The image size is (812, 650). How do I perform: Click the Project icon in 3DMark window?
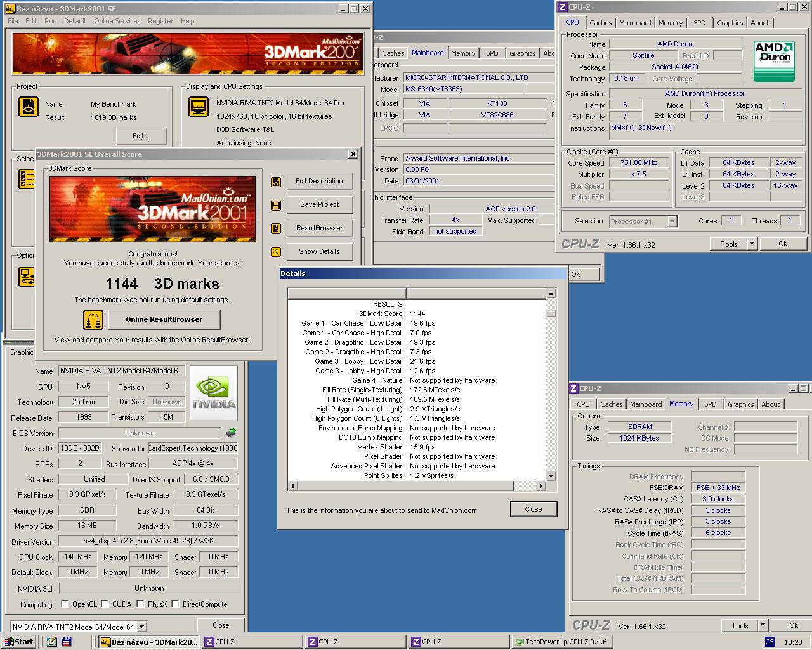[28, 107]
